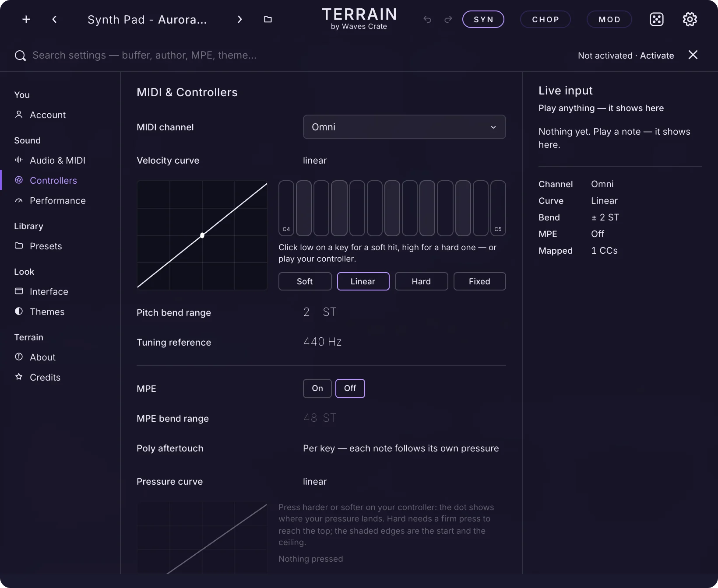Image resolution: width=718 pixels, height=588 pixels.
Task: Click the undo arrow icon
Action: pyautogui.click(x=427, y=19)
